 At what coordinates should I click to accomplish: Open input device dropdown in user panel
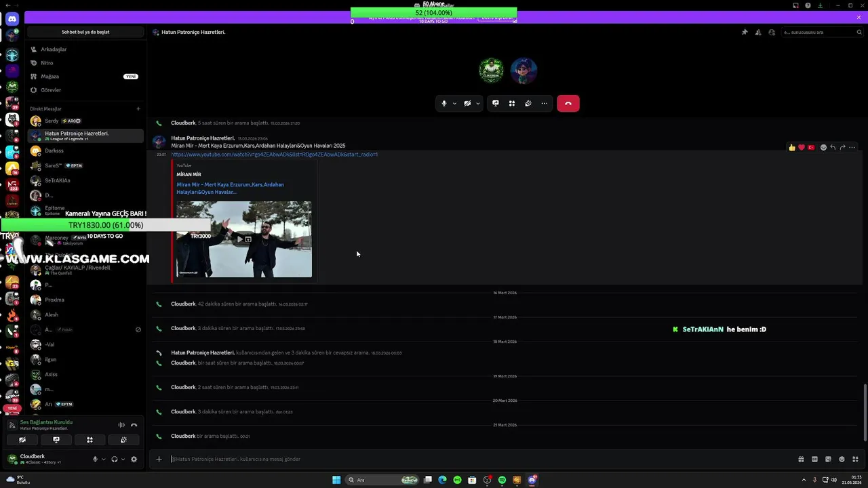[103, 459]
